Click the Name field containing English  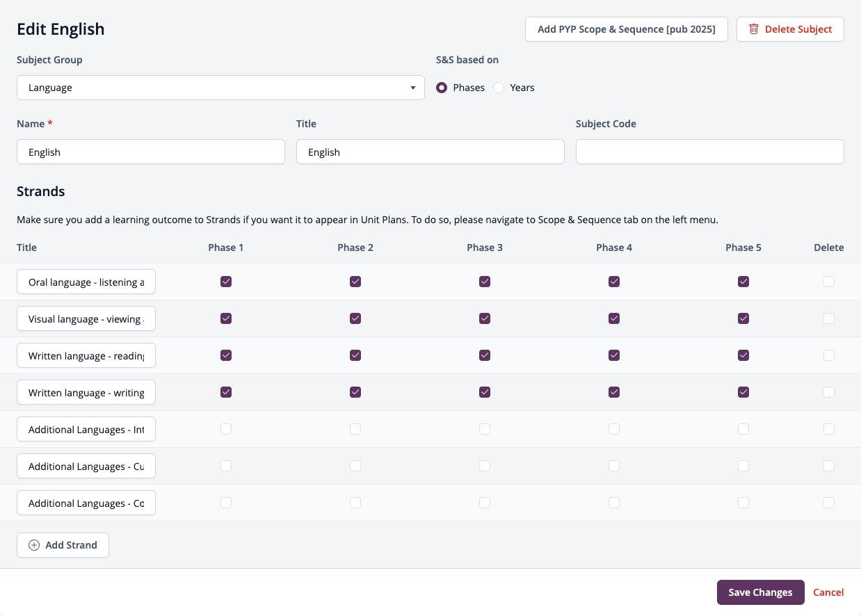click(x=151, y=152)
